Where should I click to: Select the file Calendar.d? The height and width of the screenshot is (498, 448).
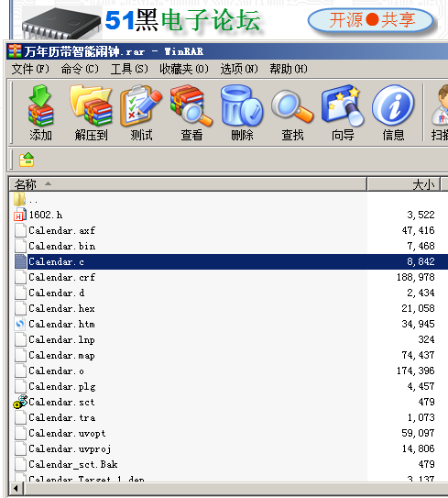coord(57,293)
